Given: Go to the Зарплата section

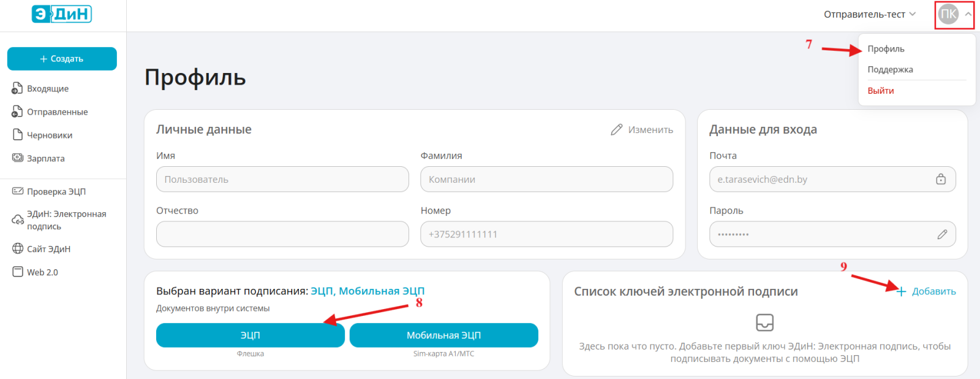Looking at the screenshot, I should pos(45,159).
